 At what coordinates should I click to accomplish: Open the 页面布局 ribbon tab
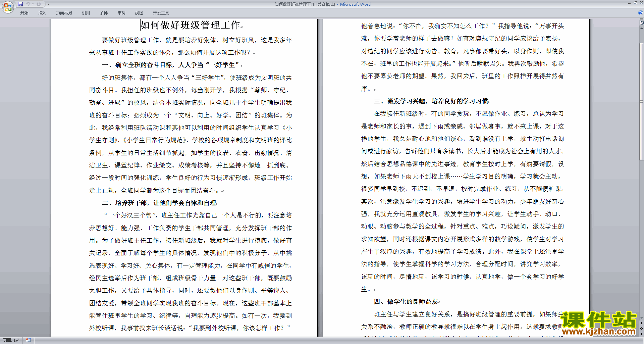(x=64, y=13)
